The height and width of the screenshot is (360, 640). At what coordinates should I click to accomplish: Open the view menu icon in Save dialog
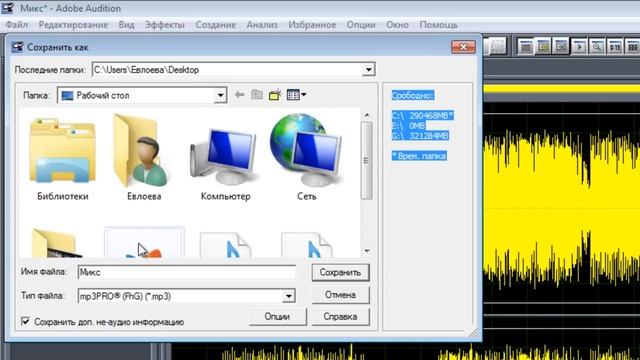click(x=293, y=95)
